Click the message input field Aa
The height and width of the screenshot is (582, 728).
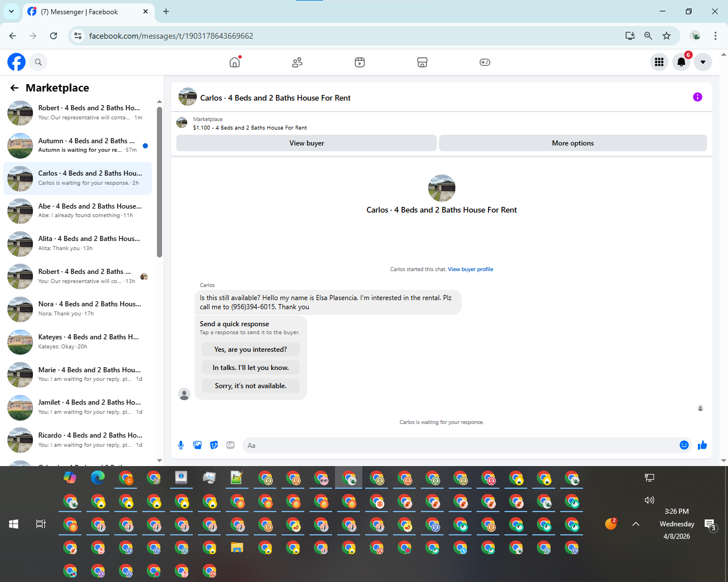[x=458, y=445]
